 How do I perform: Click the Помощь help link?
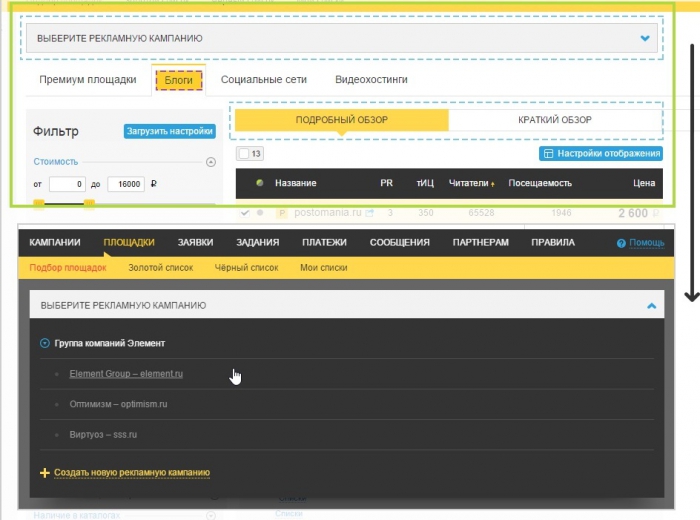(x=646, y=243)
